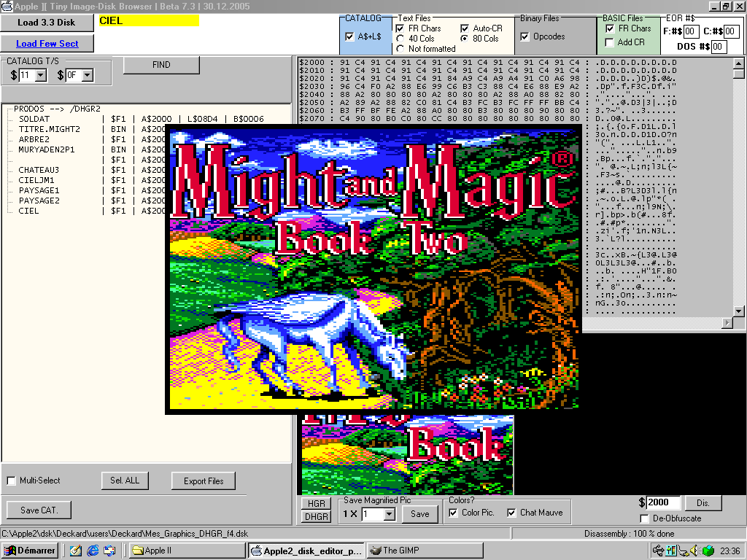This screenshot has width=747, height=560.
Task: Select the Not formatted radio option
Action: (400, 49)
